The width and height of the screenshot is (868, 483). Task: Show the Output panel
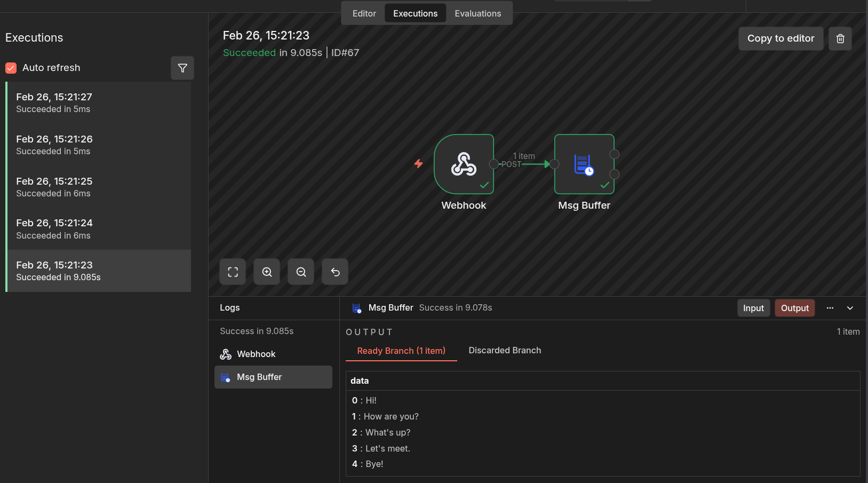tap(795, 308)
